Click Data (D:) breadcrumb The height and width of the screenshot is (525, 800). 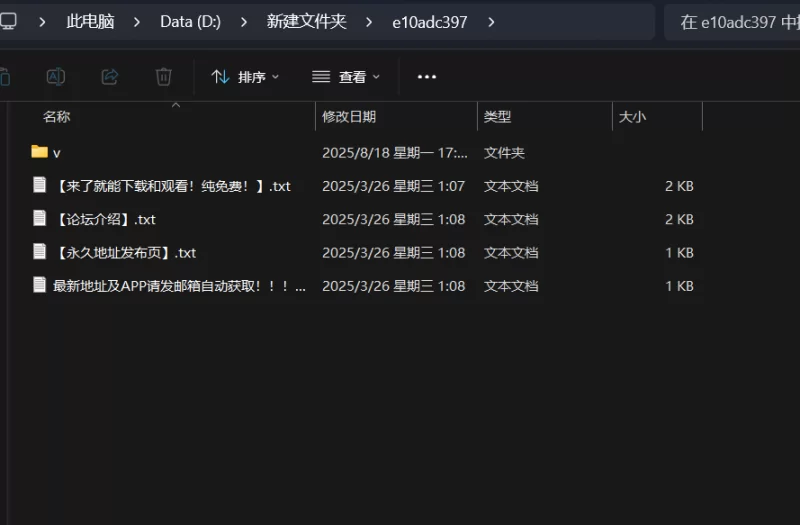pos(190,22)
